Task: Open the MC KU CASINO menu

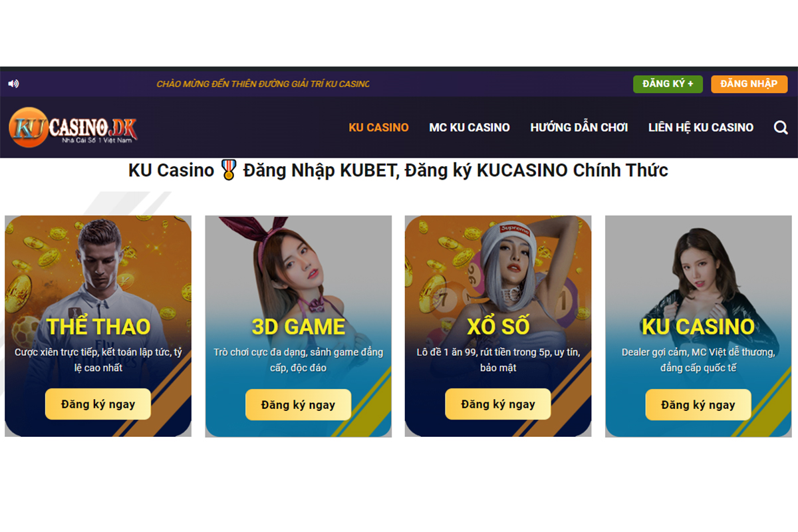Action: [469, 128]
